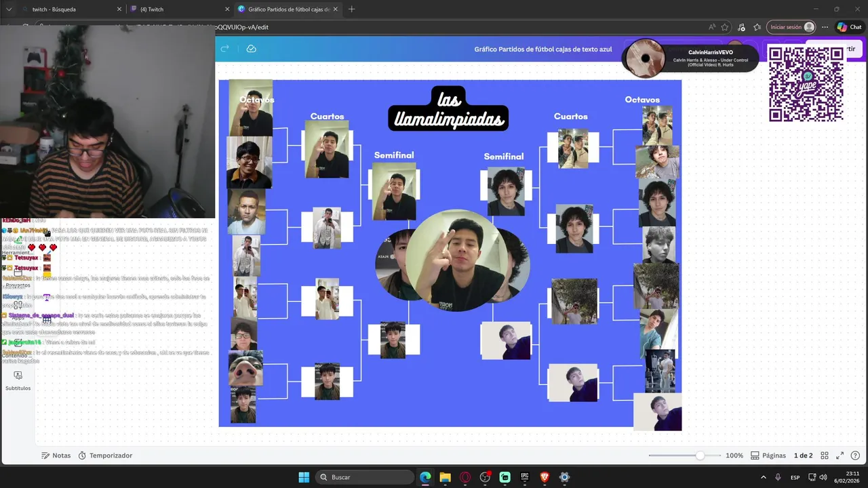Screen dimensions: 868x488
Task: Select the black-and-white photo in right Octavos
Action: (x=658, y=245)
